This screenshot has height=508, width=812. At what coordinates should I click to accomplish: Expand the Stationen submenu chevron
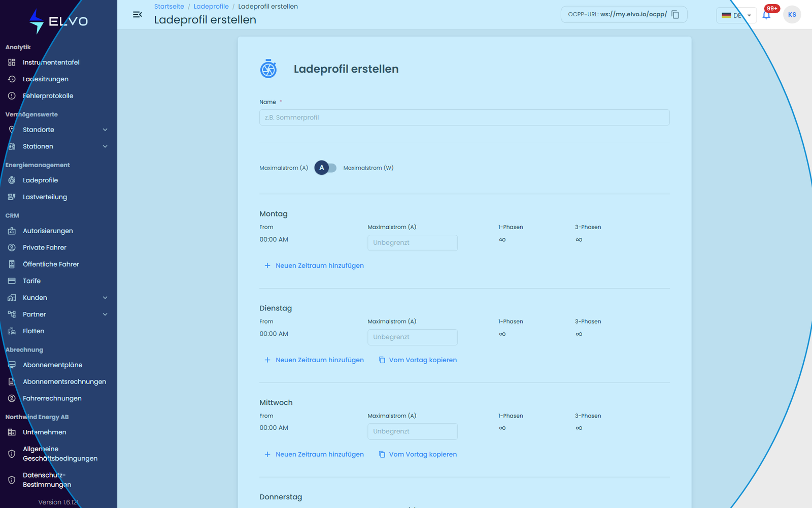coord(105,147)
